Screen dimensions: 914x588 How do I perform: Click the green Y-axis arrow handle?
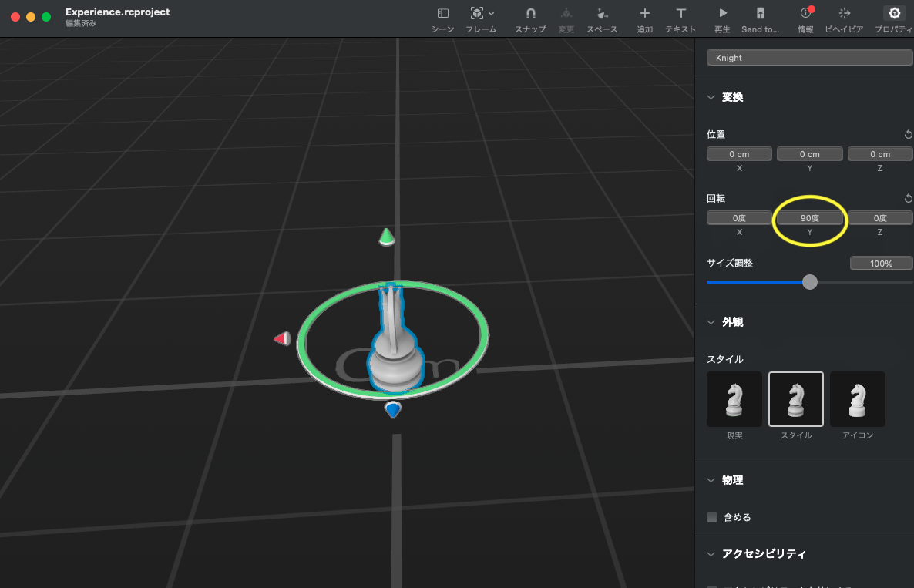(386, 237)
